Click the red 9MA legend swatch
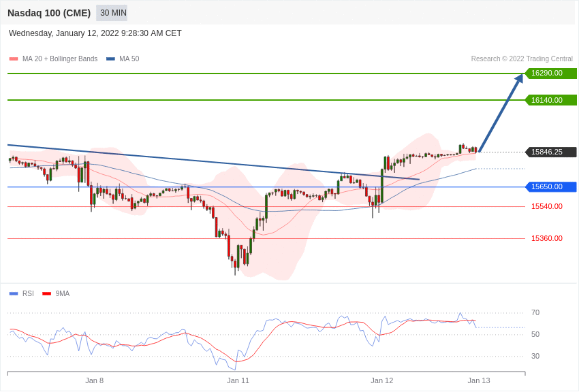This screenshot has height=392, width=579. tap(47, 294)
